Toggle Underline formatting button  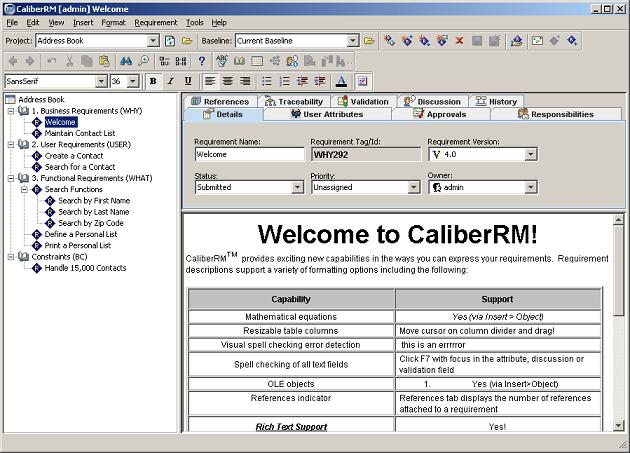(188, 81)
